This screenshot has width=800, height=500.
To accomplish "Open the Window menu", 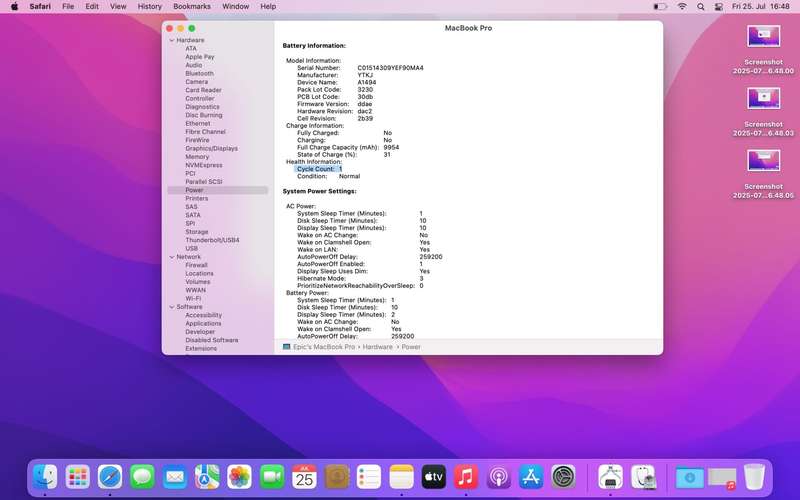I will coord(235,7).
